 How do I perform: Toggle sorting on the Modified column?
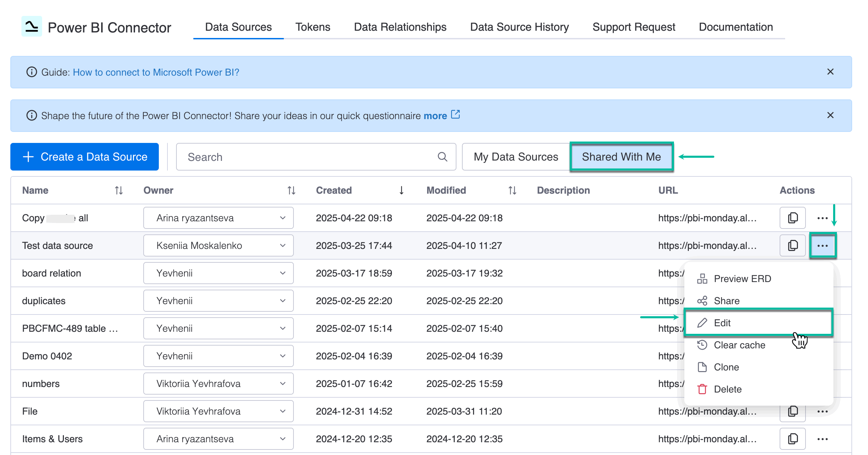(x=512, y=190)
